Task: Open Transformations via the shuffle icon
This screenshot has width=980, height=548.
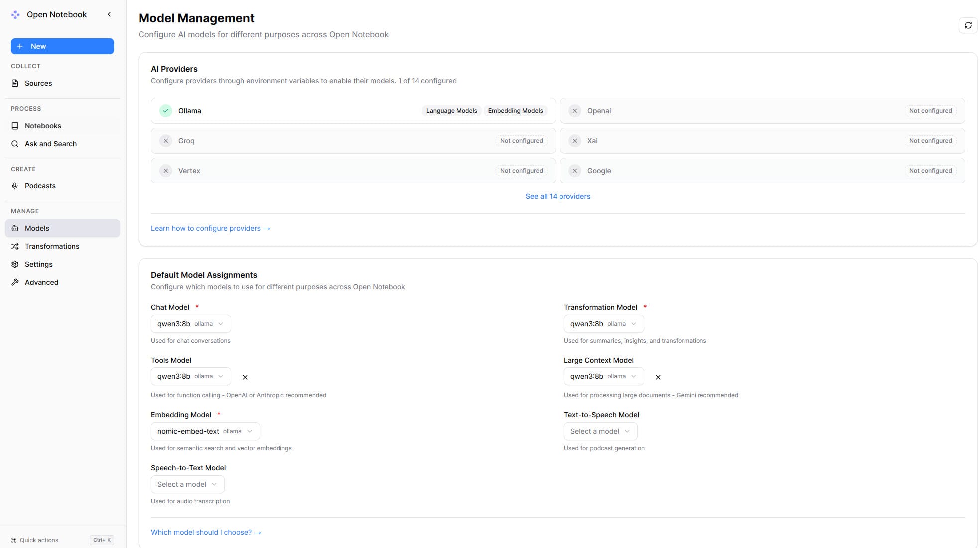Action: pyautogui.click(x=15, y=246)
